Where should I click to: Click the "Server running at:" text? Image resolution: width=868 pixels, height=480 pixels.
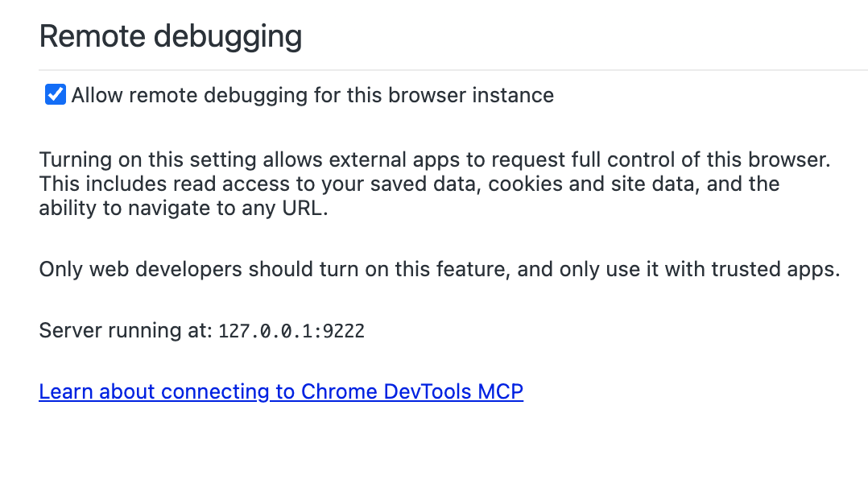(126, 330)
